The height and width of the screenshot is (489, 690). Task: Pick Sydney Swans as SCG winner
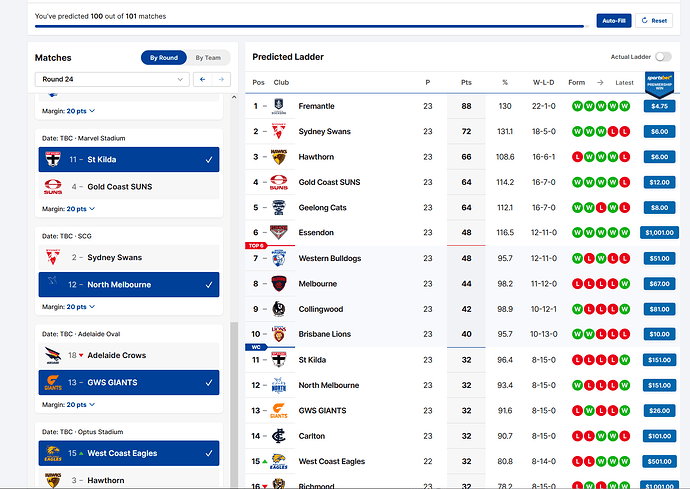pyautogui.click(x=129, y=257)
